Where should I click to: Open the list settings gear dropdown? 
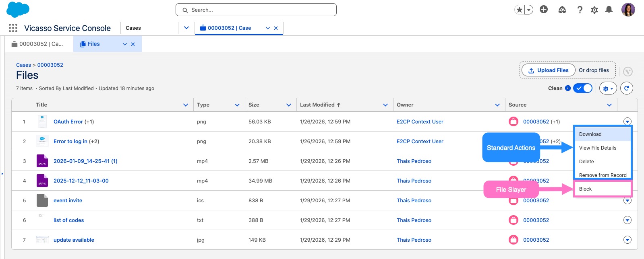click(608, 88)
